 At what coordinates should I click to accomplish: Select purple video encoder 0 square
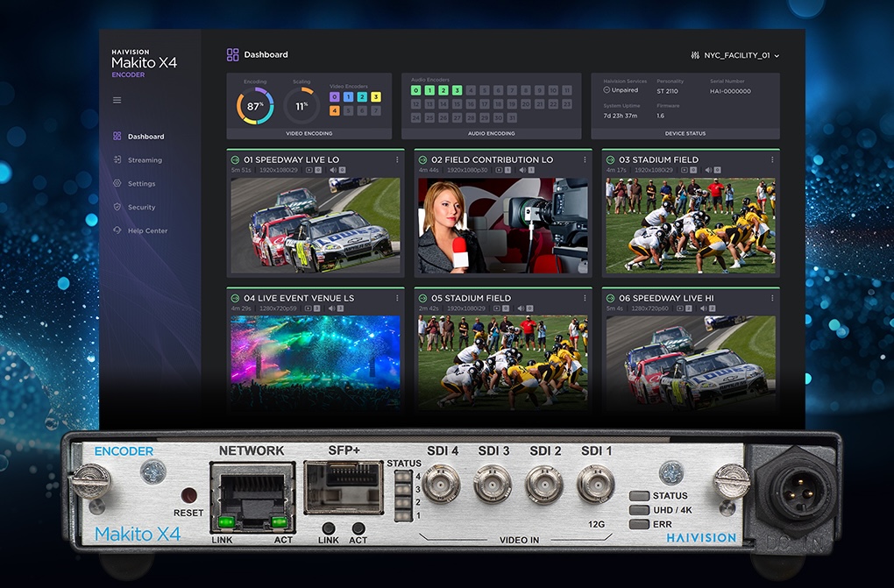coord(335,97)
